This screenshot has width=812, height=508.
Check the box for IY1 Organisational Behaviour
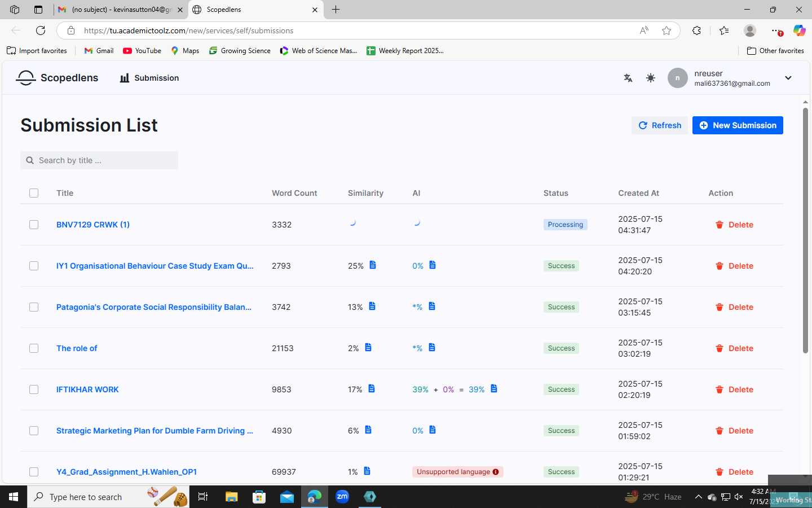point(34,266)
